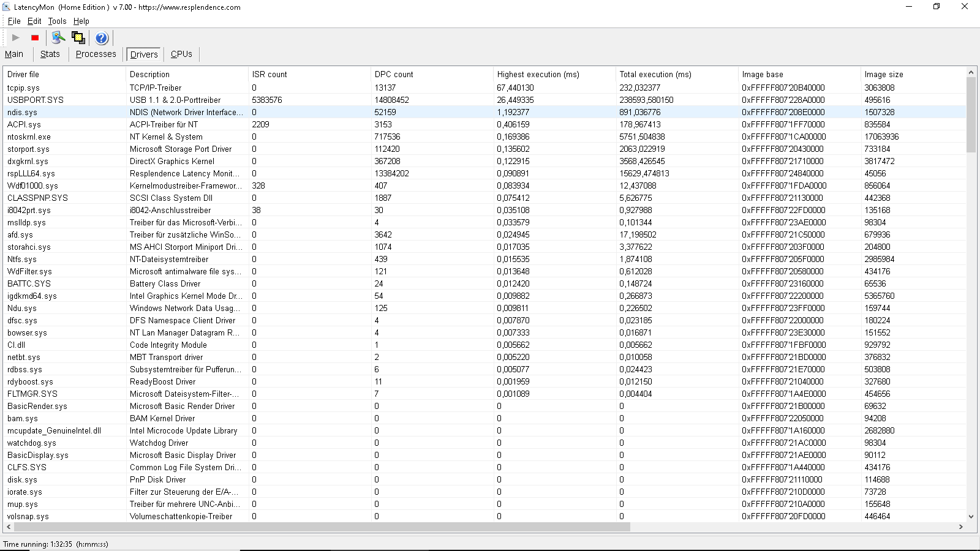The width and height of the screenshot is (980, 551).
Task: Stop monitoring with the red stop button
Action: (x=35, y=38)
